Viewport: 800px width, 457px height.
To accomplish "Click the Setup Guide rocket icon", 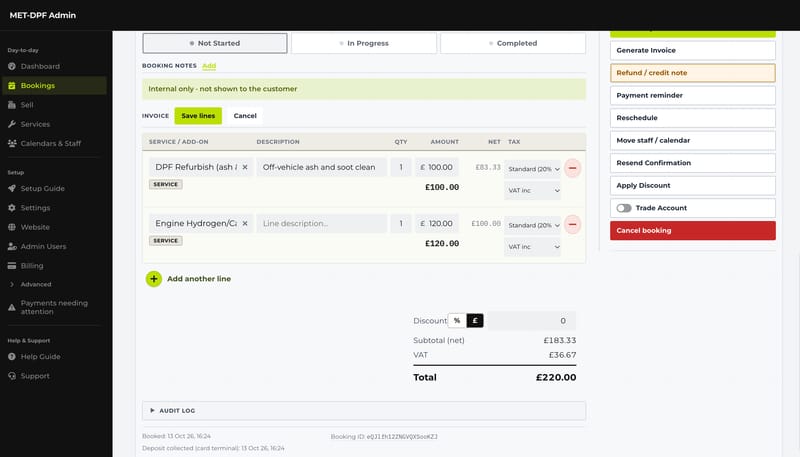I will 12,189.
